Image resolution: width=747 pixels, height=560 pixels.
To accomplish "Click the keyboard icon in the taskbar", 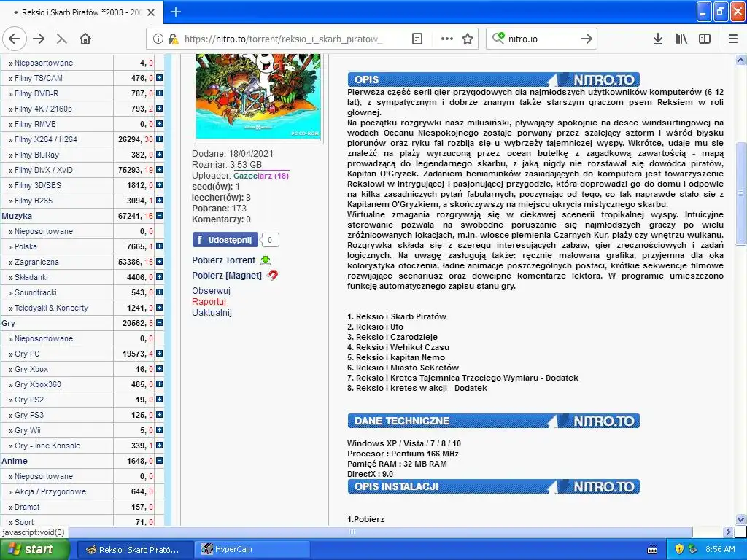I will [x=653, y=550].
